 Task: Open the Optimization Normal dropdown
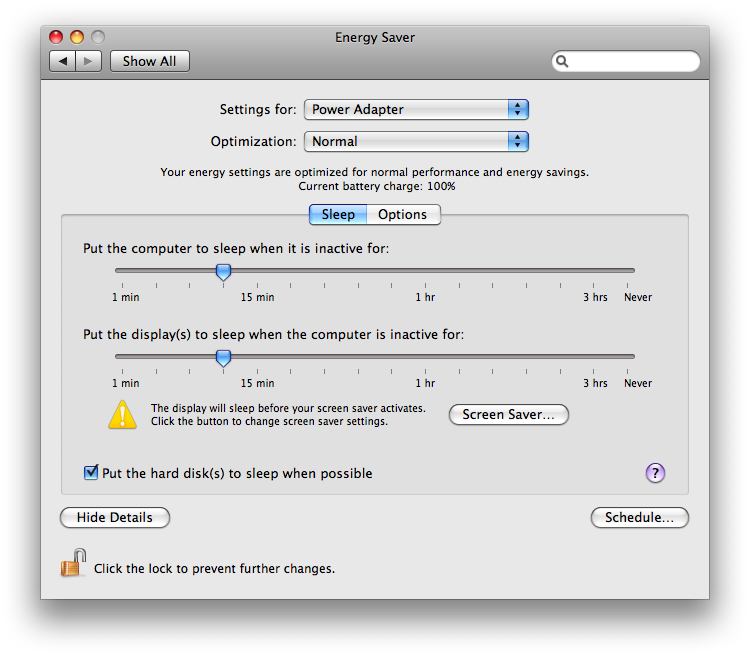416,142
